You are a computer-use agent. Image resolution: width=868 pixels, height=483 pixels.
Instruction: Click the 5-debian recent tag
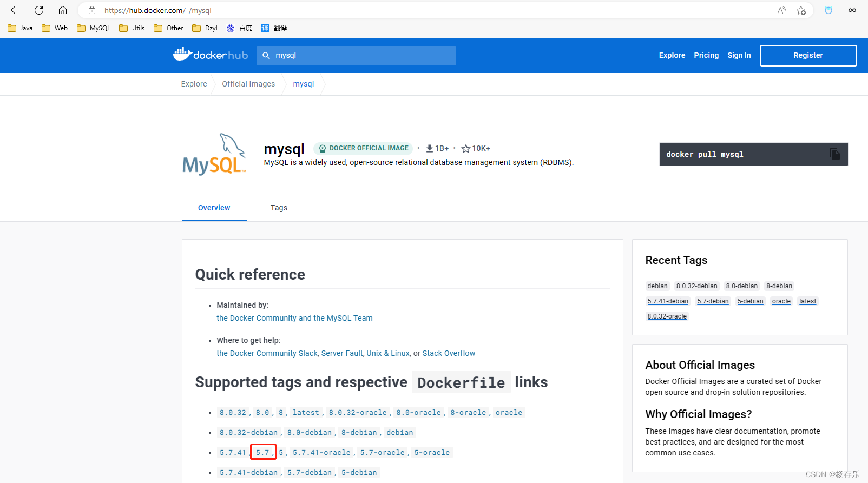tap(750, 301)
